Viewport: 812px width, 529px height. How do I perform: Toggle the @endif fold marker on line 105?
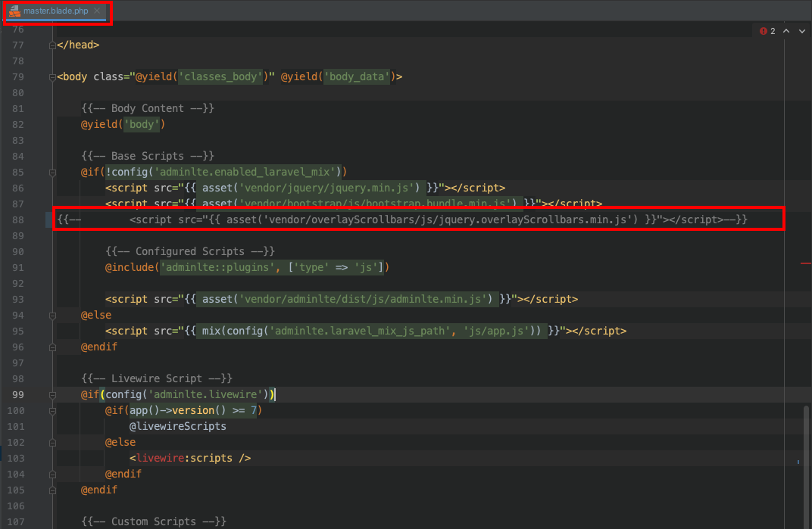[x=52, y=490]
